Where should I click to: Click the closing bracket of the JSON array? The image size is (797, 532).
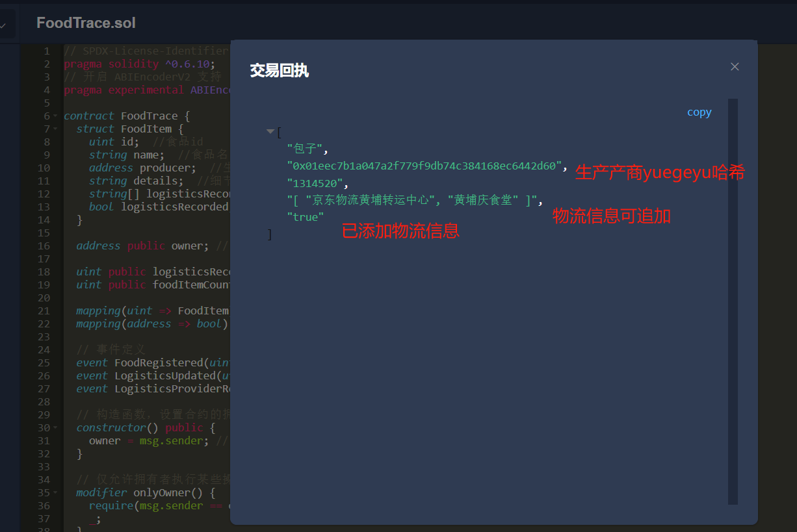(x=270, y=234)
